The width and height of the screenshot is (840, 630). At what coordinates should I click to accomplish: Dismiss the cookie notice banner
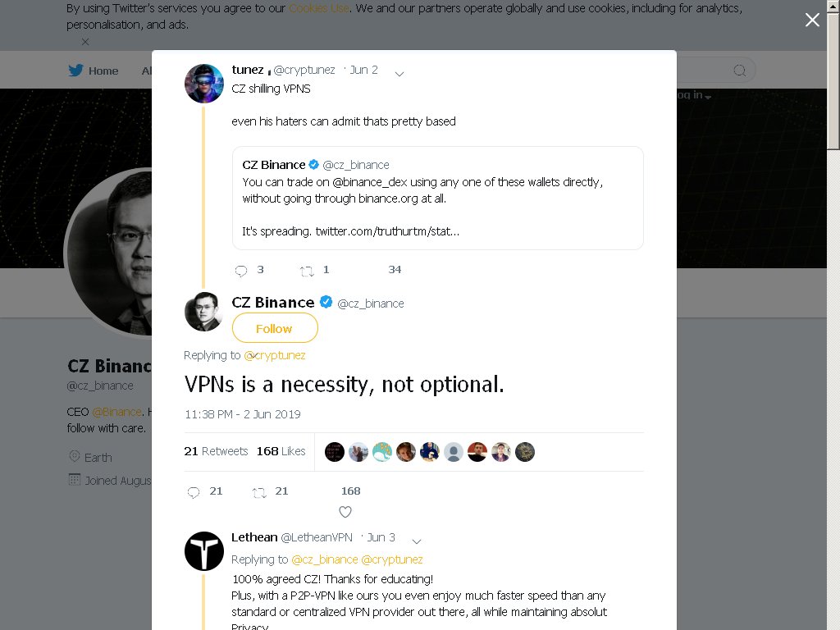click(x=85, y=41)
